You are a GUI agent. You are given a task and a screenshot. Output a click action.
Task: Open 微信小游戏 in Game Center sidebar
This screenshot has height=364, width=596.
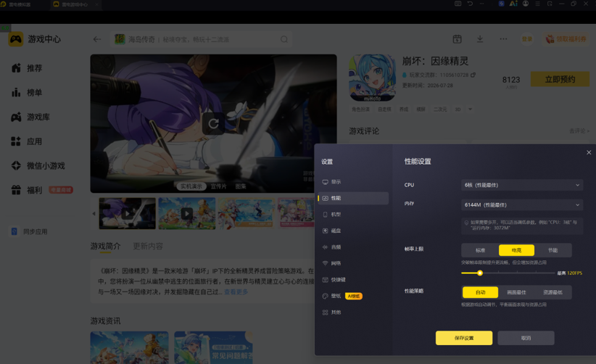[38, 165]
